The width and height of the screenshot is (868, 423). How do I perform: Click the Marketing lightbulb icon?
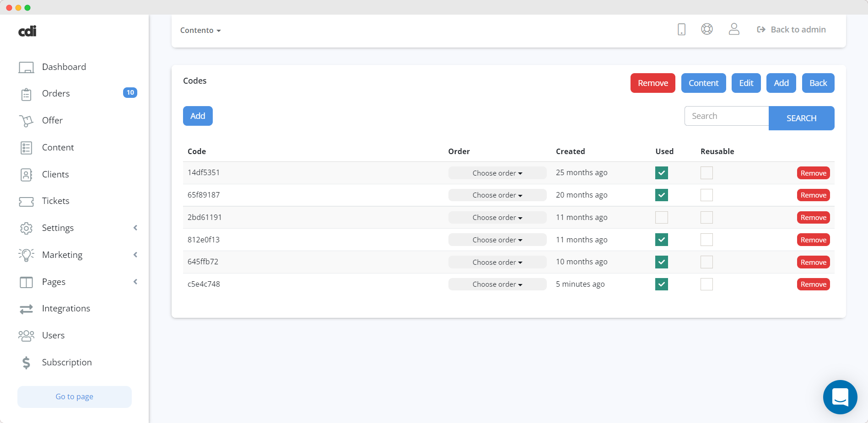coord(26,255)
